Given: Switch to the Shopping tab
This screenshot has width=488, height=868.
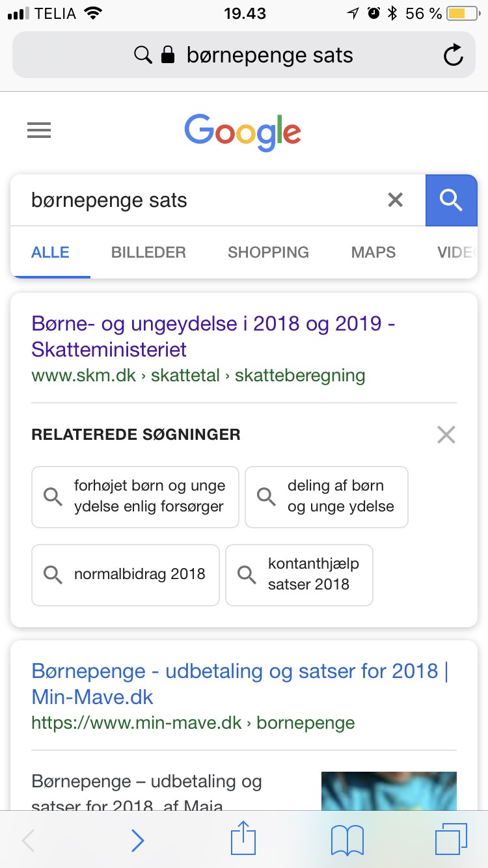Looking at the screenshot, I should [x=268, y=252].
